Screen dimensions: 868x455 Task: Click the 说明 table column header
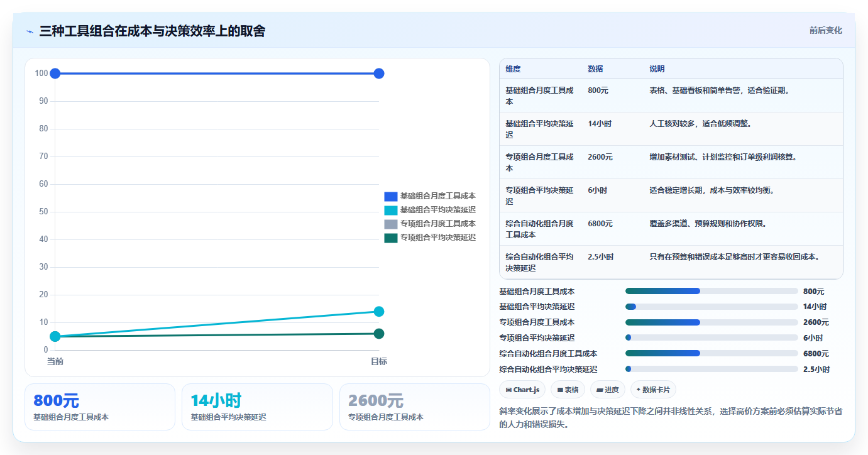(x=657, y=69)
